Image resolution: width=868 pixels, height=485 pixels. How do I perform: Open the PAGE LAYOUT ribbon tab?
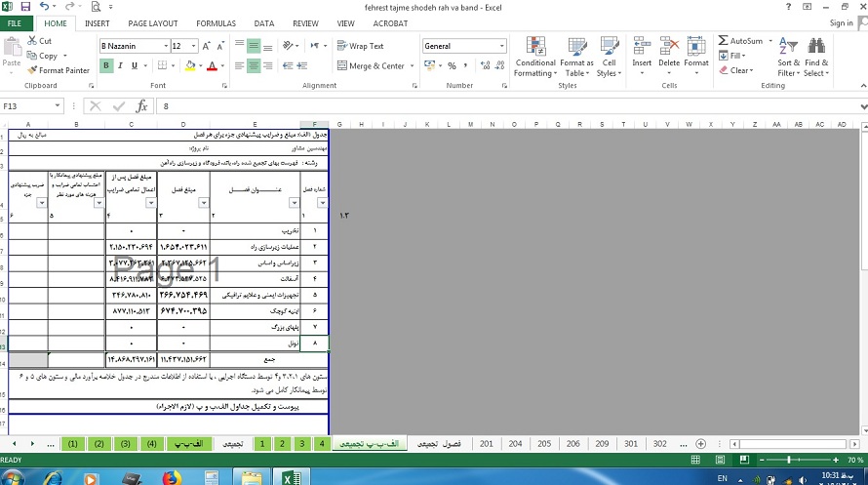coord(152,22)
